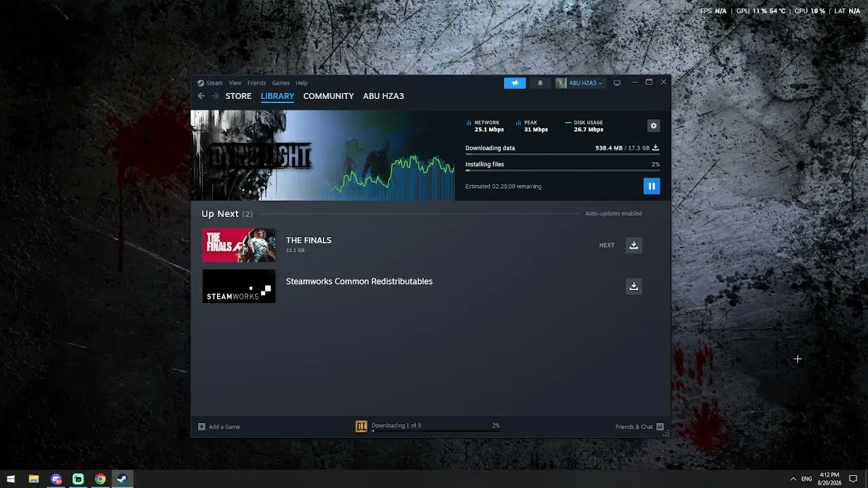
Task: Click THE FINALS game thumbnail
Action: [239, 245]
